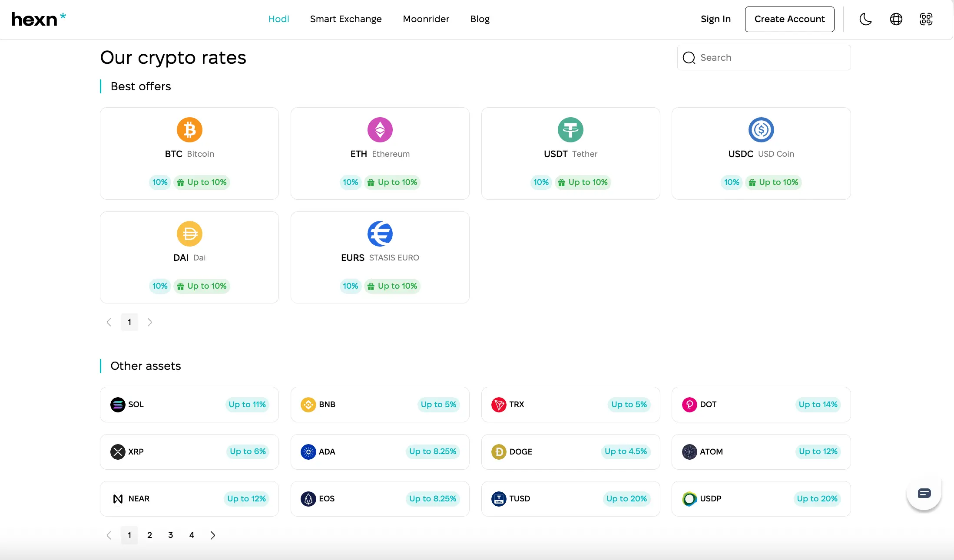Click the XRP coin icon
This screenshot has height=560, width=954.
(118, 452)
